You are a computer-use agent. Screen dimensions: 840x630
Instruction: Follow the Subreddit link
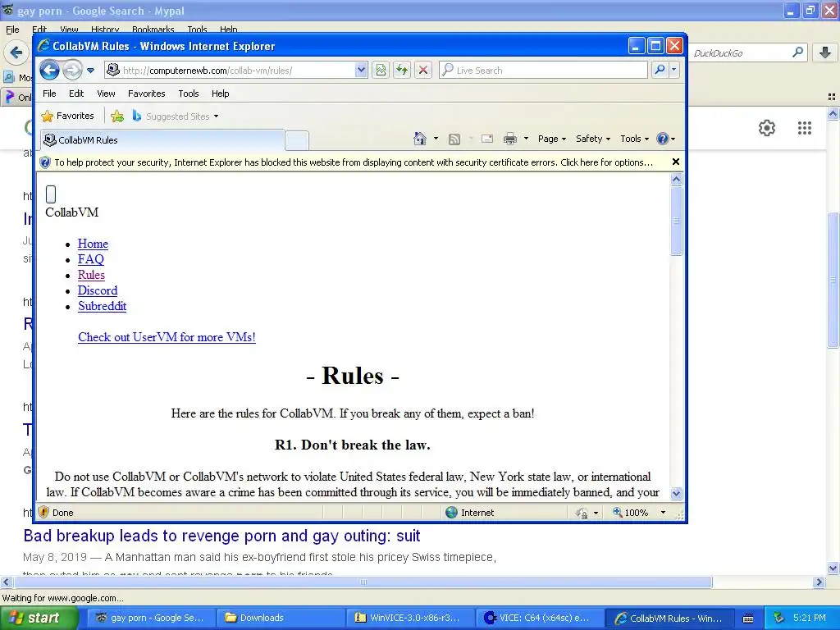[102, 306]
